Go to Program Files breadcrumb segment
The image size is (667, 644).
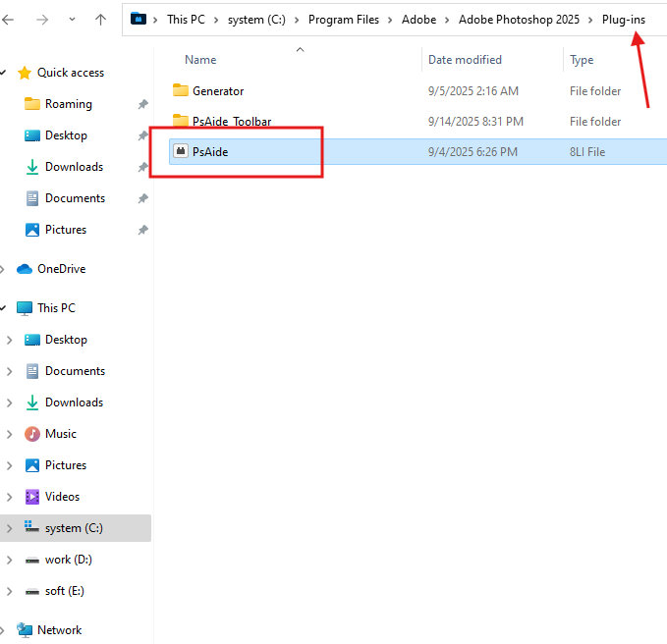[x=343, y=19]
